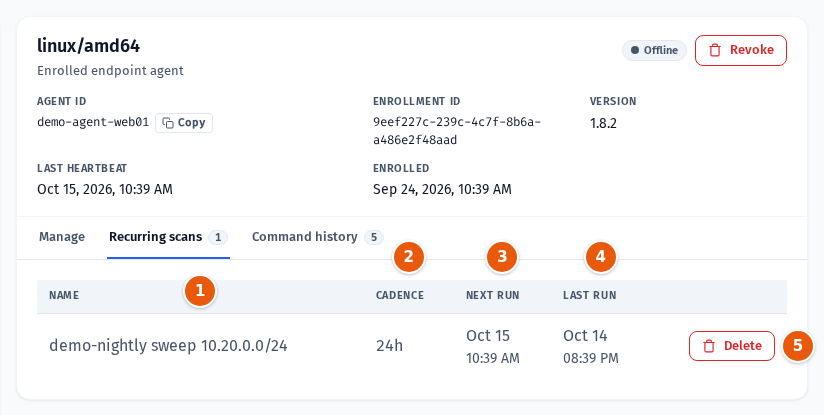Click the Oct 15 next run date

click(x=488, y=336)
